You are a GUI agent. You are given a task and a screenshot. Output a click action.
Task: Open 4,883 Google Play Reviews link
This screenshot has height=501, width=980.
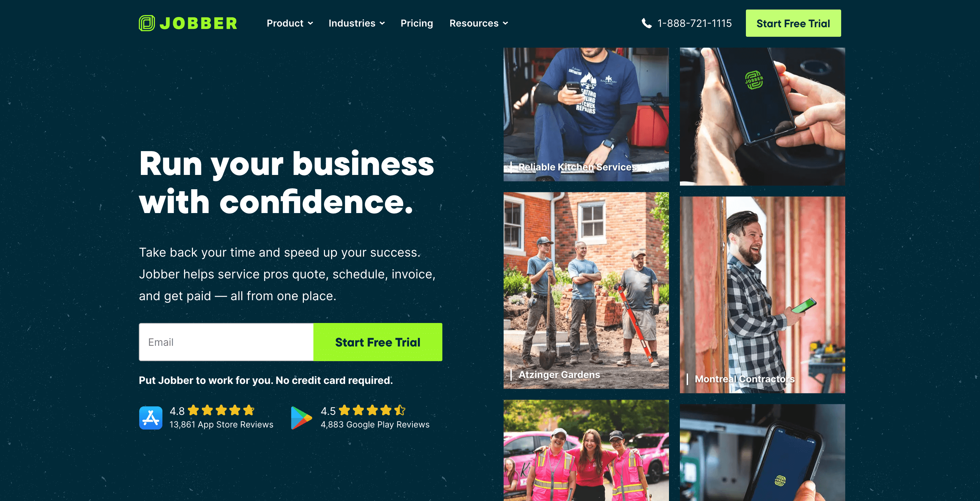(375, 424)
